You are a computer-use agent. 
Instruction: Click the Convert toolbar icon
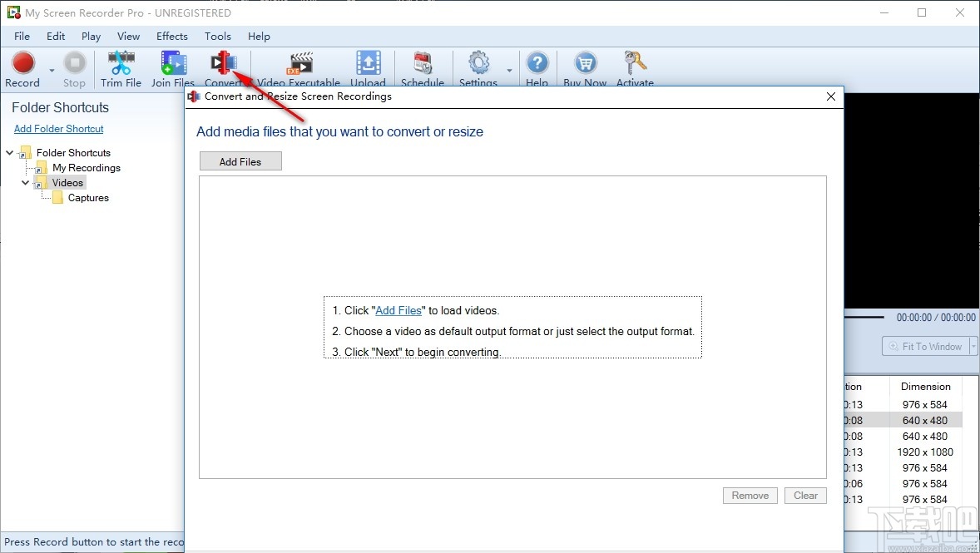pos(223,62)
